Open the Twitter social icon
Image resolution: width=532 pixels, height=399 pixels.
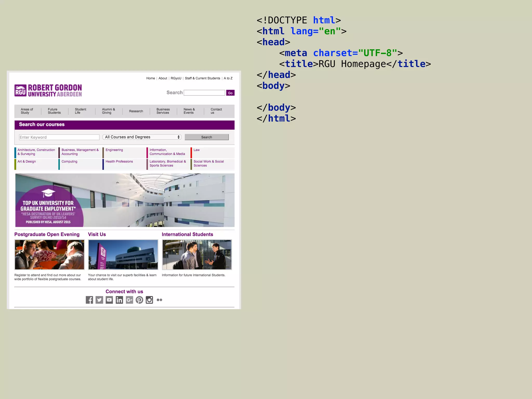tap(99, 300)
